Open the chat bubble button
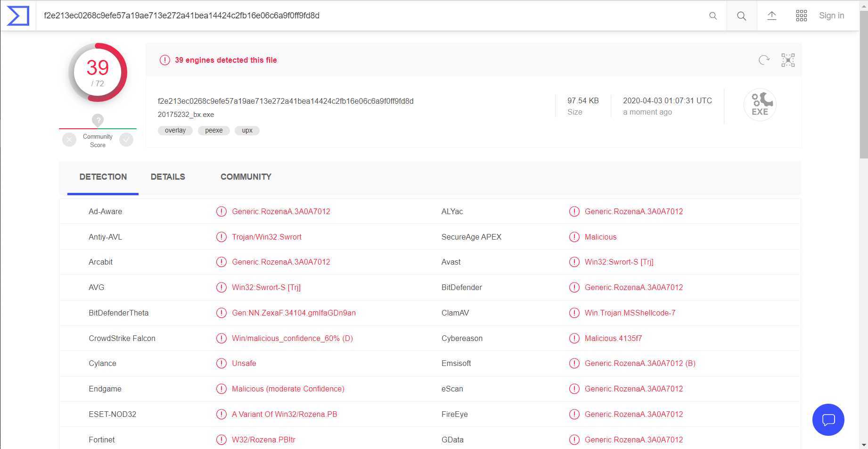868x449 pixels. (x=828, y=420)
